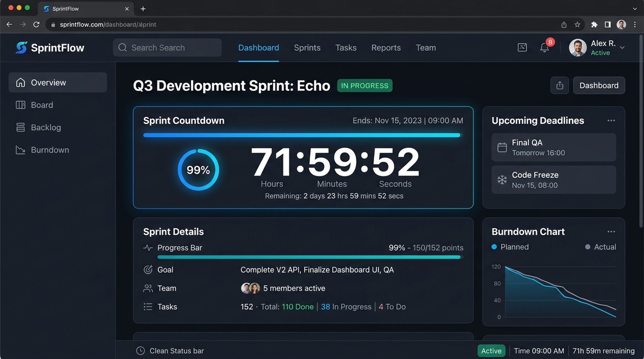Open the notifications bell with 8 alerts
The height and width of the screenshot is (359, 644).
pyautogui.click(x=544, y=47)
